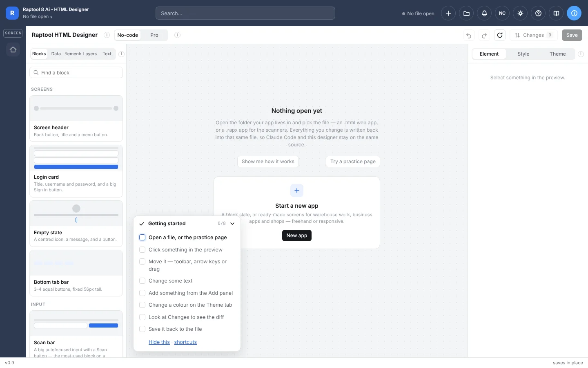Viewport: 588px width, 368px height.
Task: Click the refresh icon next to Changes
Action: tap(500, 35)
